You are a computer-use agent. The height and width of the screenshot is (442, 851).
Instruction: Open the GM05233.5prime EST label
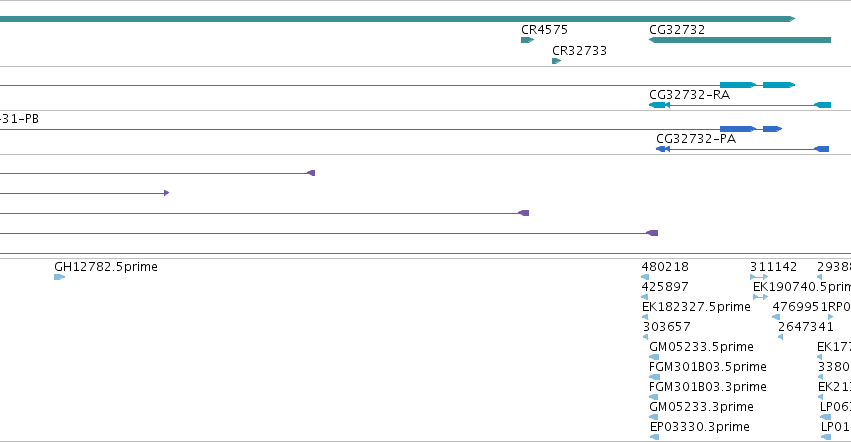(x=701, y=347)
